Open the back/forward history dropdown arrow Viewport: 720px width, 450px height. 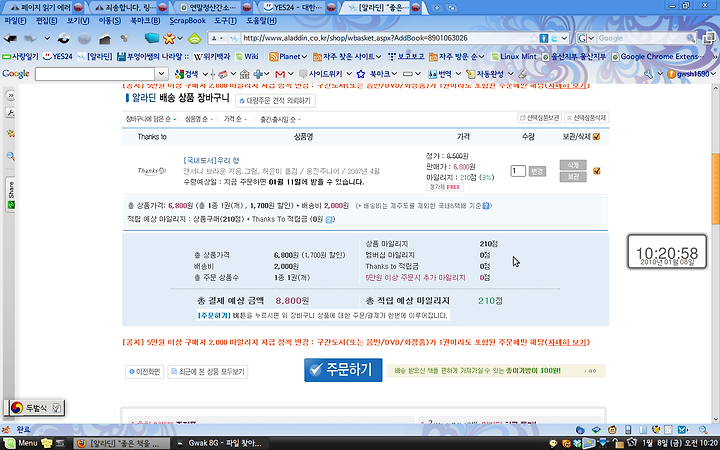[x=46, y=39]
